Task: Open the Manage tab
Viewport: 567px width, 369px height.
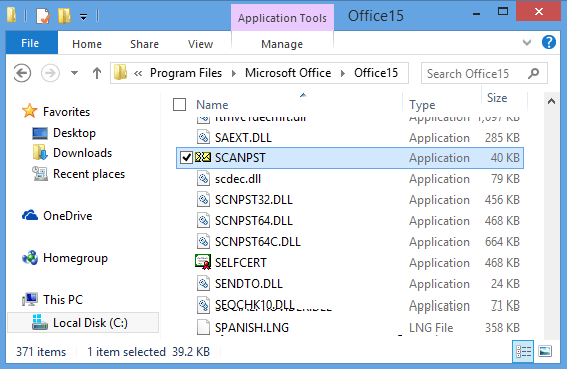Action: 282,44
